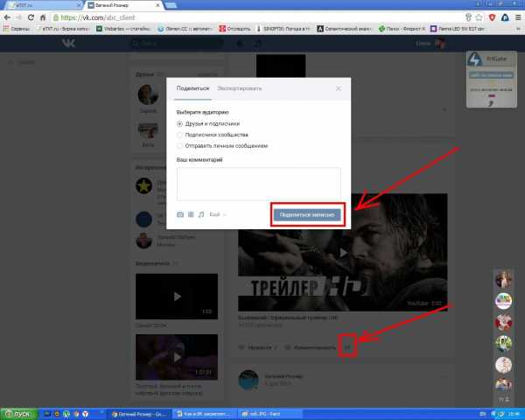
Task: Open the profile menu in VK header
Action: [431, 43]
